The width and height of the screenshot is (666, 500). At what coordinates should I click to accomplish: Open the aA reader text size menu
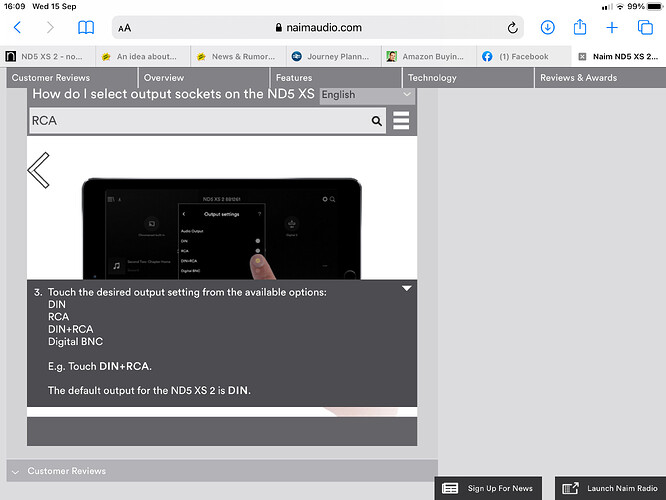[x=124, y=28]
